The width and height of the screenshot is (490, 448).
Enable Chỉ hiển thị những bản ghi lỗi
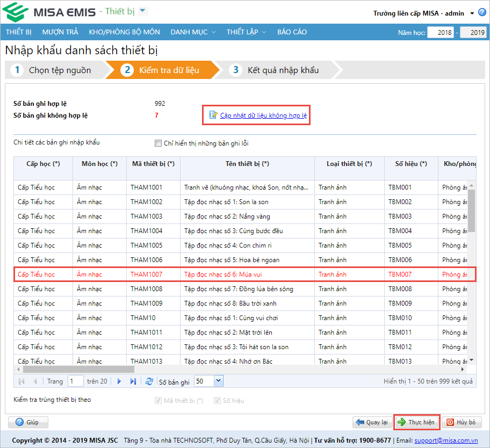158,143
